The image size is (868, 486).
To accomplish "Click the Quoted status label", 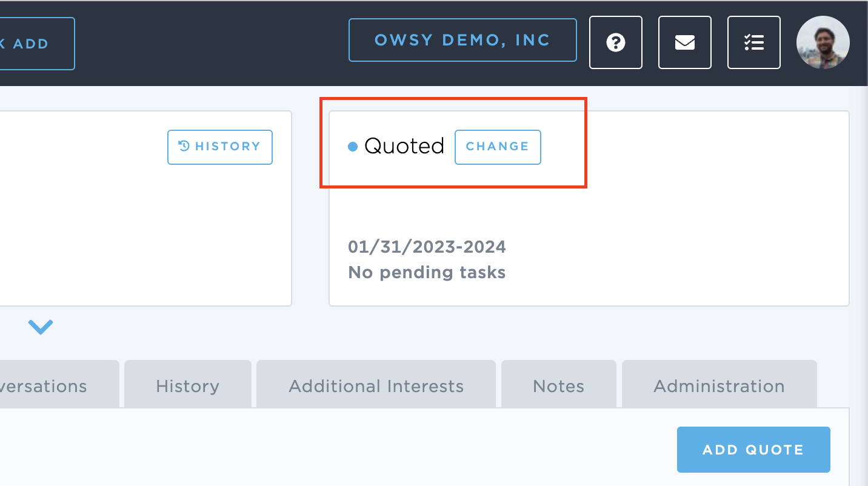I will [404, 147].
